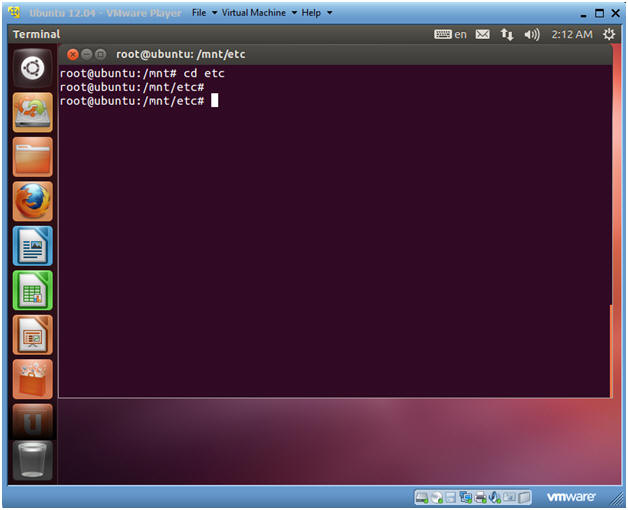628x510 pixels.
Task: Open LibreOffice Impress presentation launcher
Action: [32, 335]
